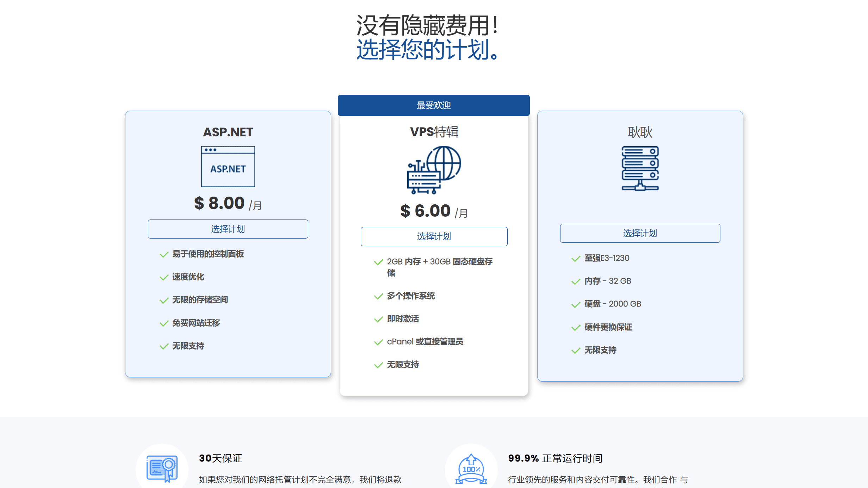The image size is (868, 488).
Task: Click the 99.9% 正常运行时间 heading
Action: pyautogui.click(x=555, y=458)
